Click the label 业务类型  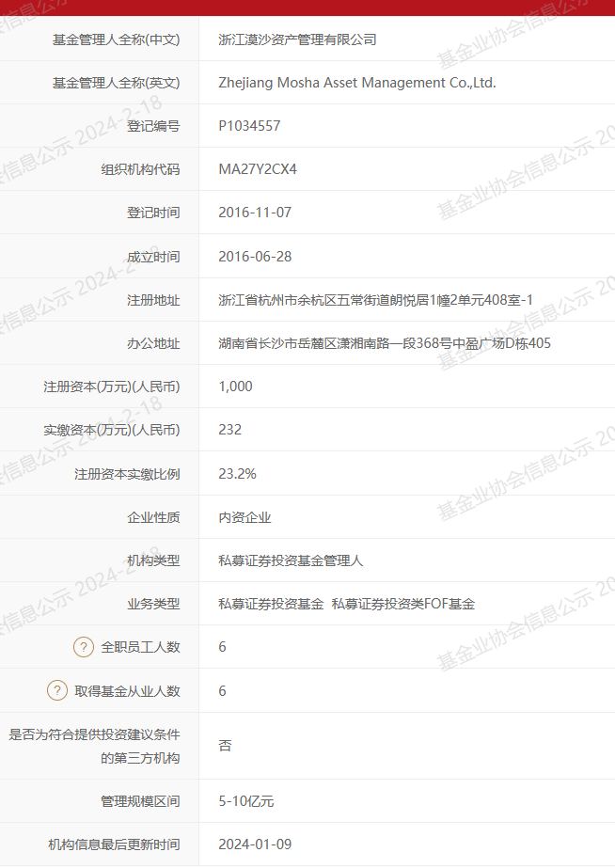tap(153, 604)
